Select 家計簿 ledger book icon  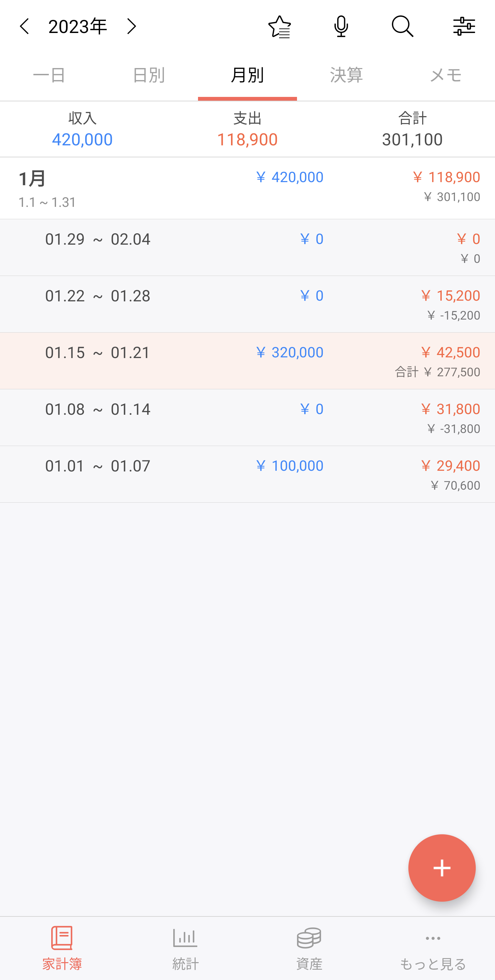(x=62, y=948)
